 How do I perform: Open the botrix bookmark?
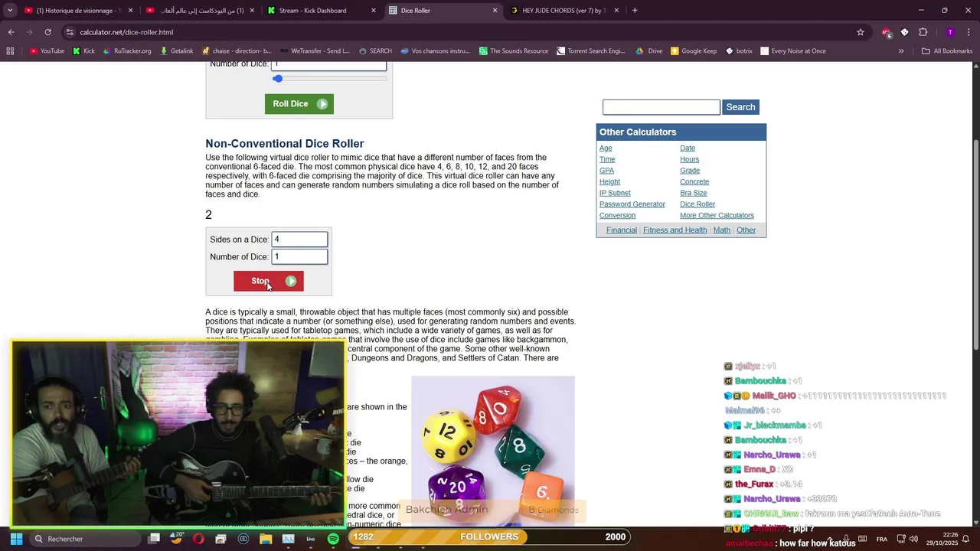point(738,51)
